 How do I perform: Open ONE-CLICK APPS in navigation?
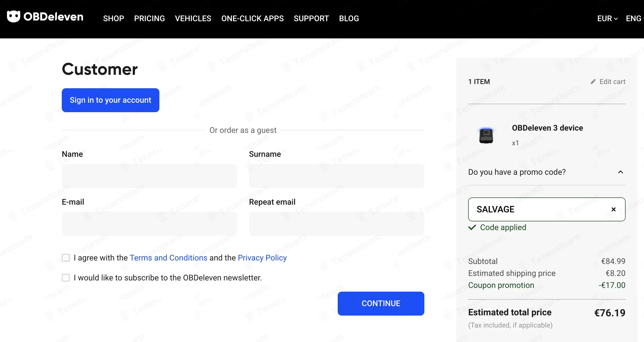(253, 18)
